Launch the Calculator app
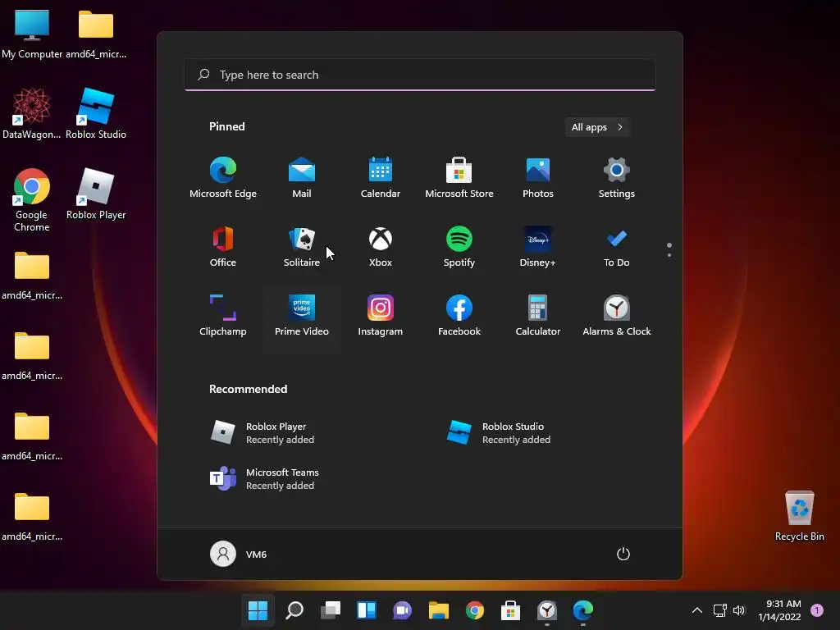Image resolution: width=840 pixels, height=630 pixels. tap(538, 316)
